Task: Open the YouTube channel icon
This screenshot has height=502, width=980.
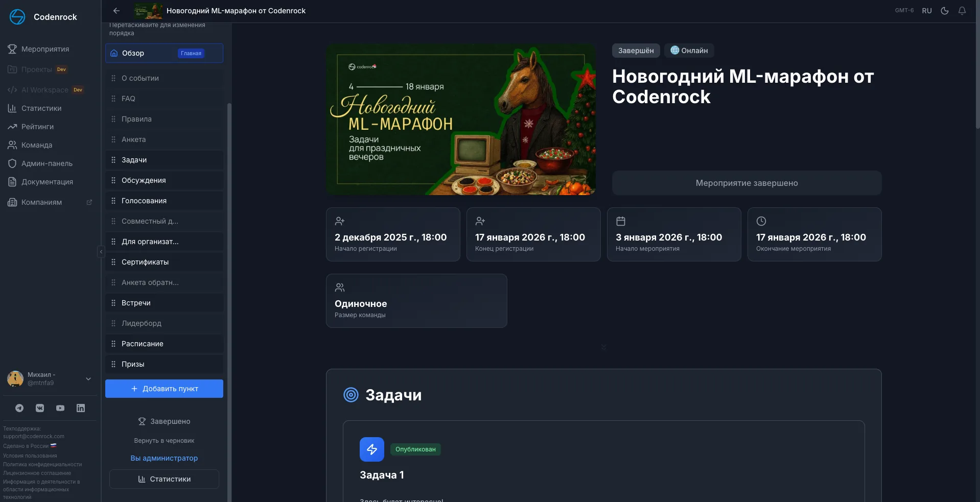Action: coord(60,408)
